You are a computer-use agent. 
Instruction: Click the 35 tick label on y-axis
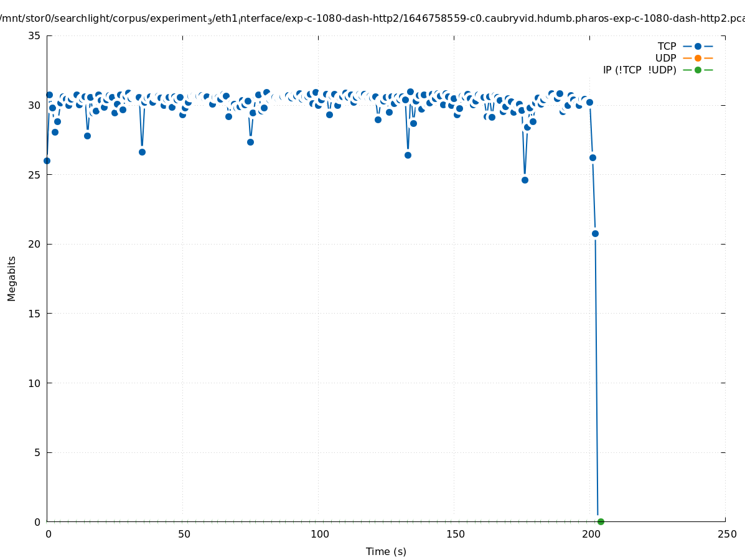(35, 35)
